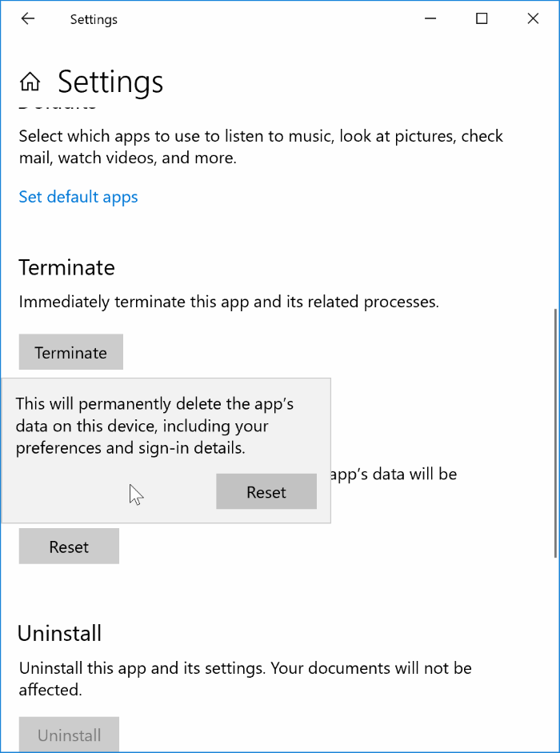Click the large Settings page title
The image size is (560, 753).
[110, 82]
